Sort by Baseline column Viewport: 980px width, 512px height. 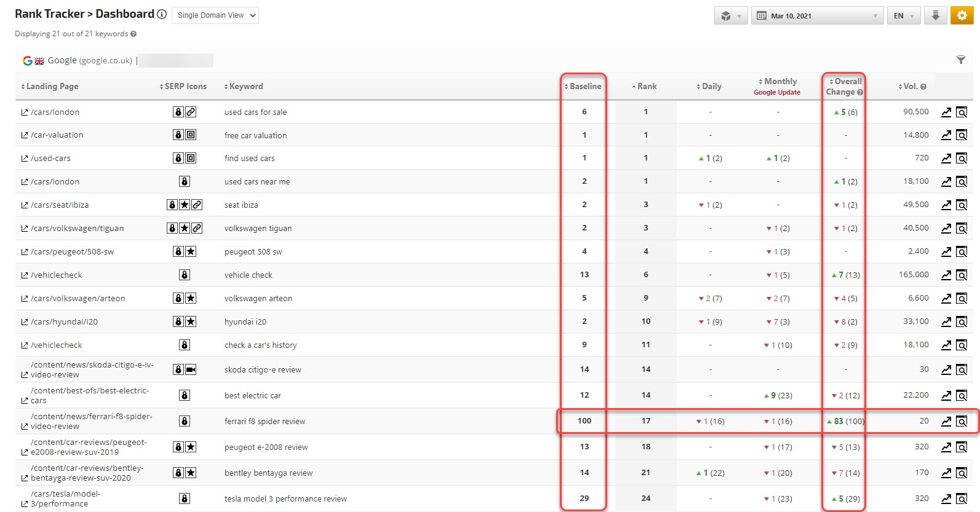click(583, 87)
